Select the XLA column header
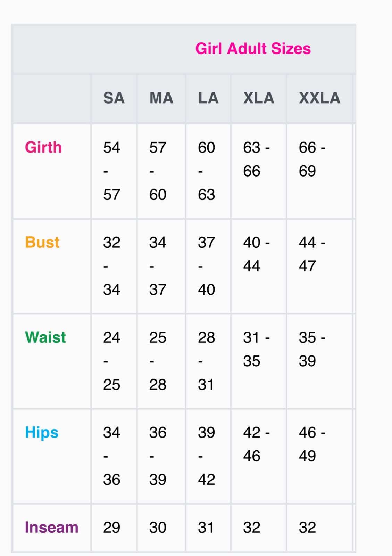This screenshot has height=556, width=392. (x=259, y=98)
